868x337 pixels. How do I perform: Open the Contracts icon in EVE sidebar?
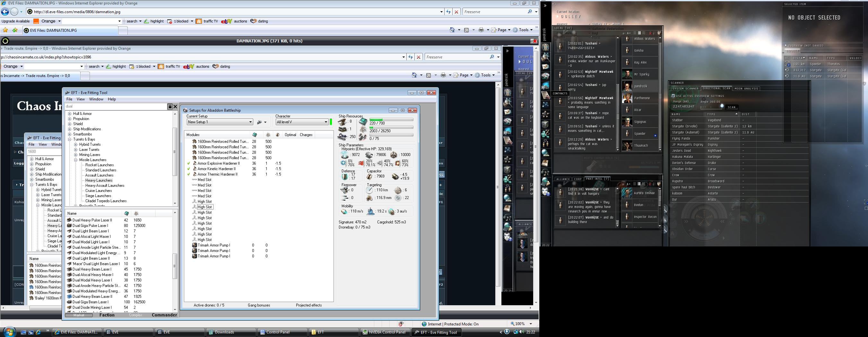pyautogui.click(x=545, y=95)
